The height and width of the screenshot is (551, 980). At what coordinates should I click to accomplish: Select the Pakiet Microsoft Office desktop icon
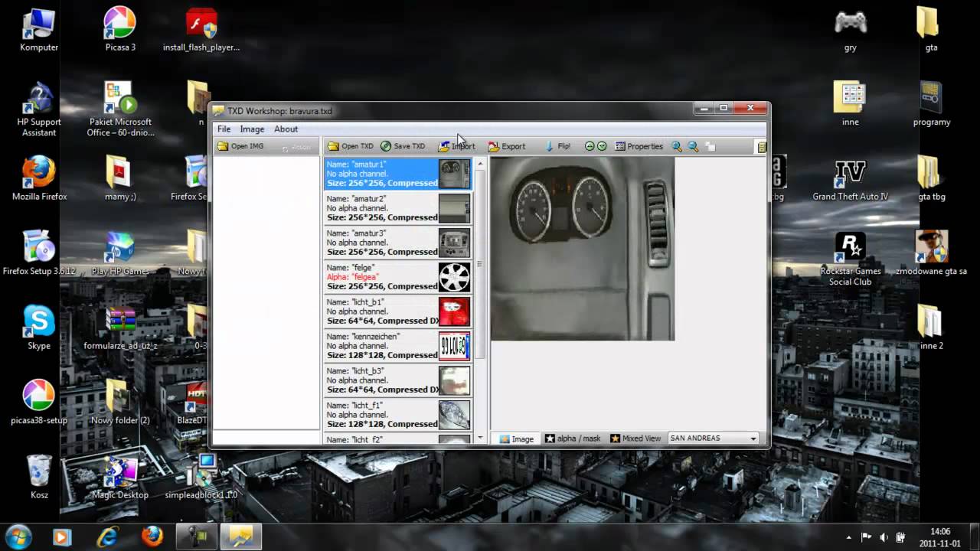pyautogui.click(x=120, y=109)
